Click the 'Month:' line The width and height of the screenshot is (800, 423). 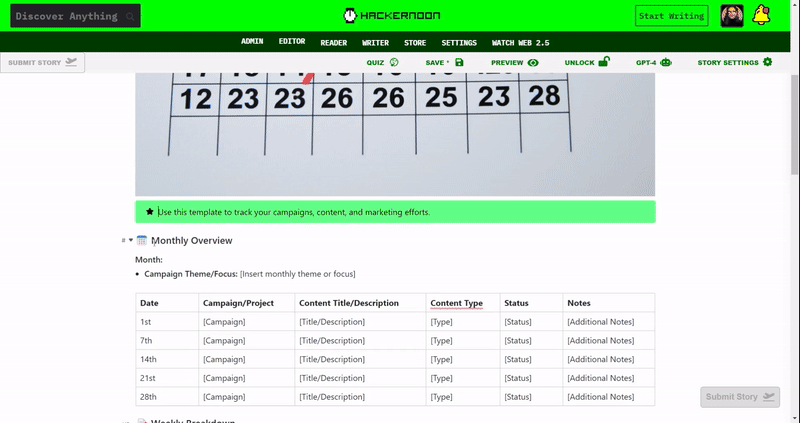(149, 260)
